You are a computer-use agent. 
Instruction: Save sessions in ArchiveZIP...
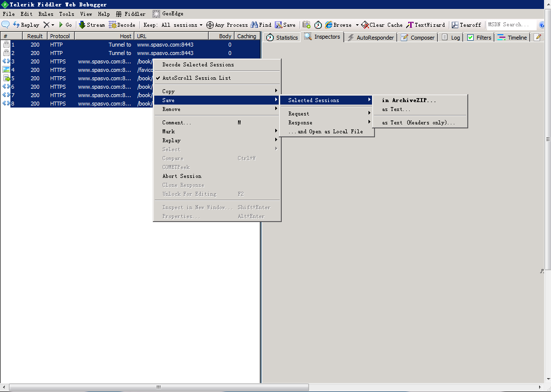point(420,100)
